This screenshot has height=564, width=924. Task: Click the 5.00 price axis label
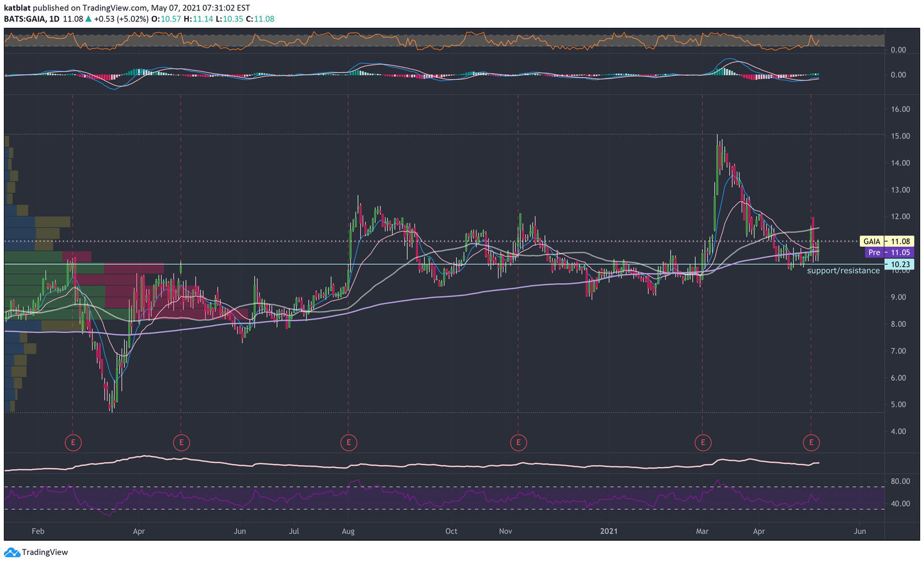[x=898, y=405]
